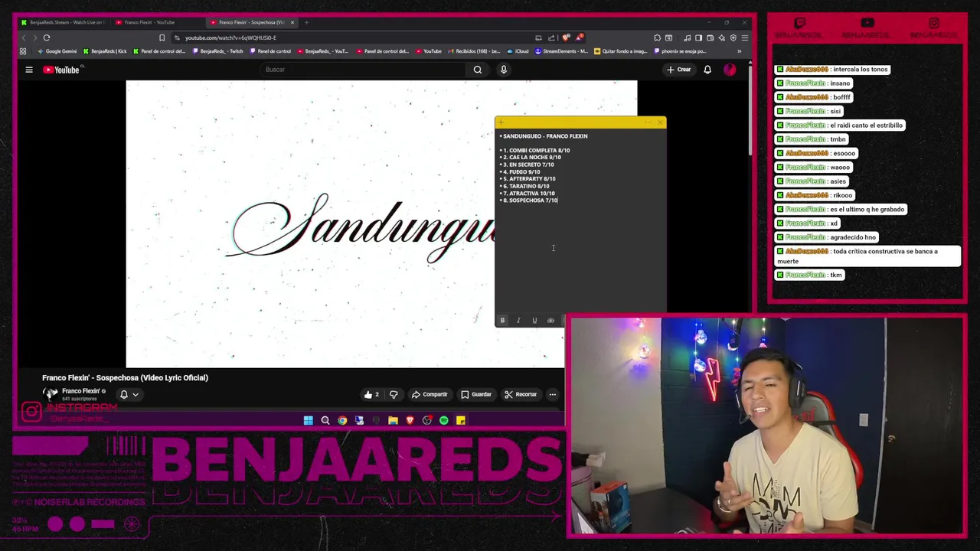
Task: Open browser extensions puzzle icon
Action: 657,37
